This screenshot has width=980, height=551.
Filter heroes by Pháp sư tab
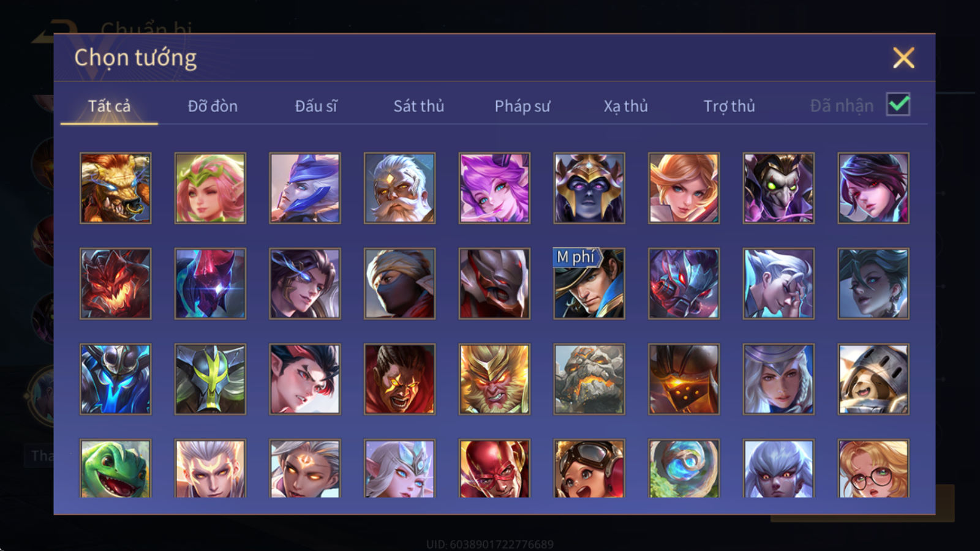coord(522,106)
